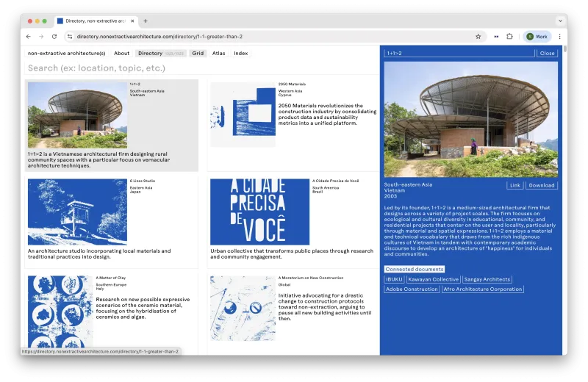Click the 2050 Materials description text
This screenshot has height=382, width=588.
[x=327, y=115]
